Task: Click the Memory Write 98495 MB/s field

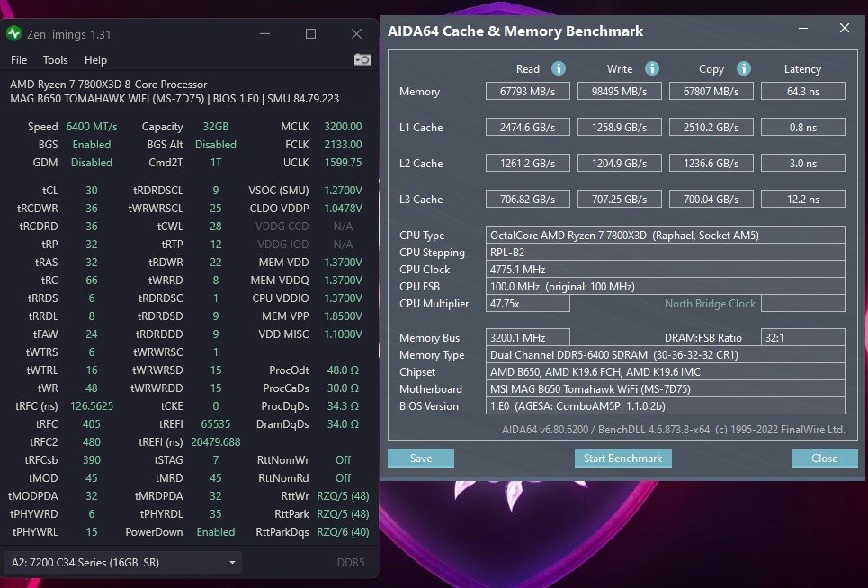Action: (620, 92)
